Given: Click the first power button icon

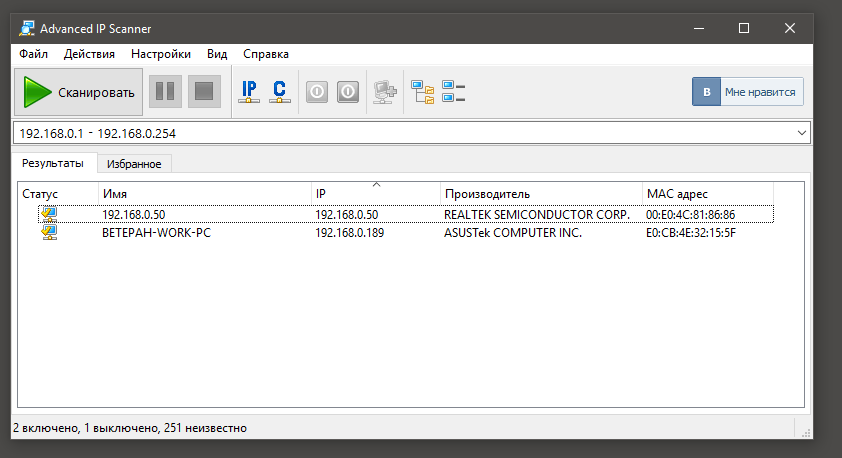Looking at the screenshot, I should click(x=316, y=92).
